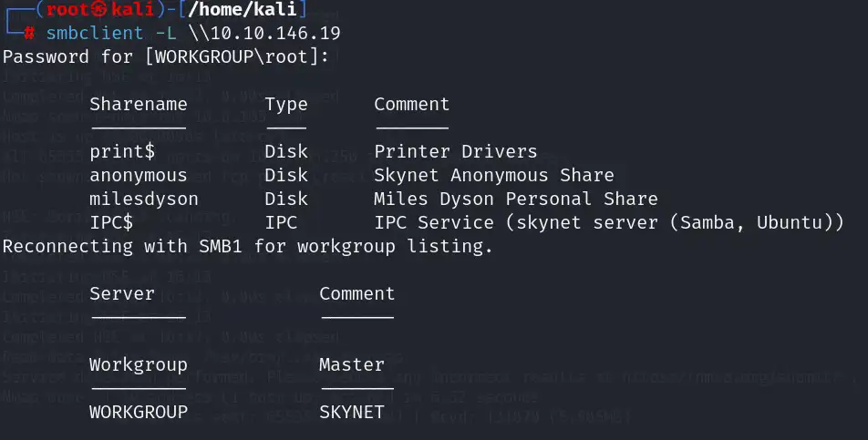Select the anonymous share name

coord(138,175)
